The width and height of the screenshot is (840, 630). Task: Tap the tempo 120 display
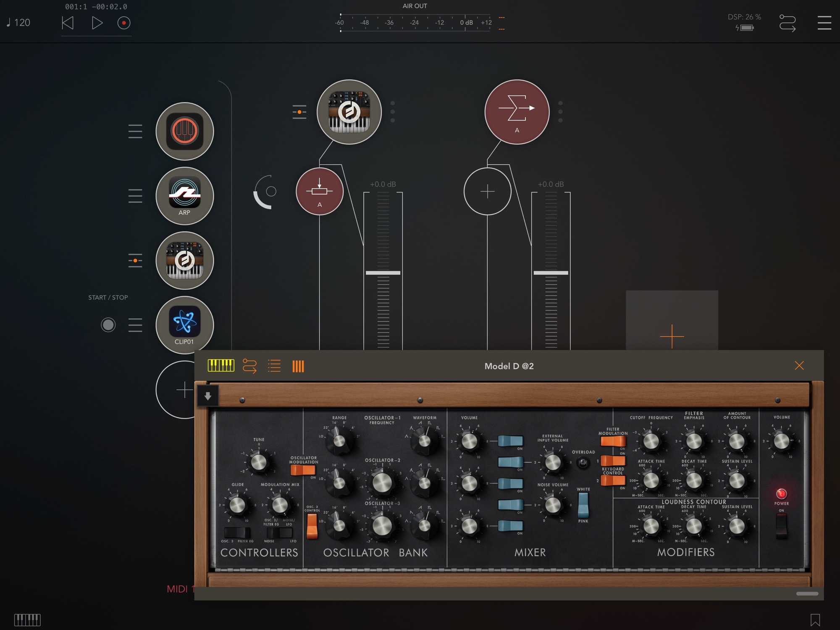coord(18,23)
